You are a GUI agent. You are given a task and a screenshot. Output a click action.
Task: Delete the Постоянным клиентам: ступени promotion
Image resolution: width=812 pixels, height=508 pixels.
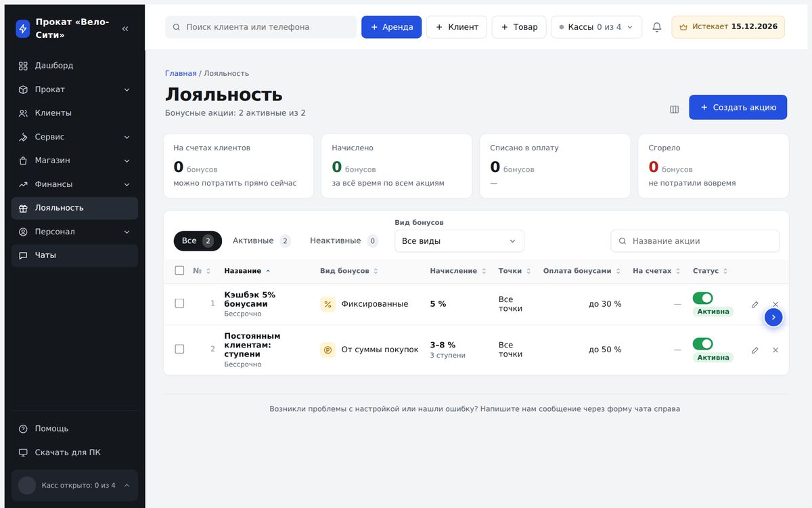[x=775, y=350]
